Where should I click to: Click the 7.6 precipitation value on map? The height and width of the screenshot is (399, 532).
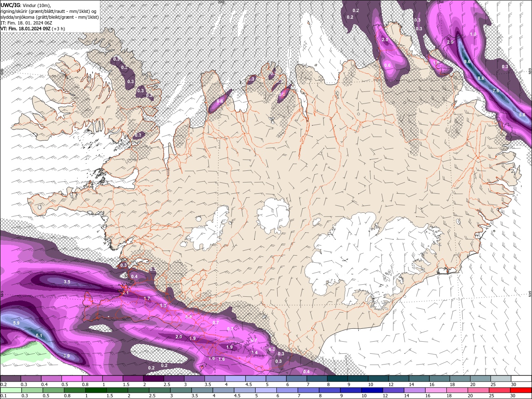(x=495, y=91)
